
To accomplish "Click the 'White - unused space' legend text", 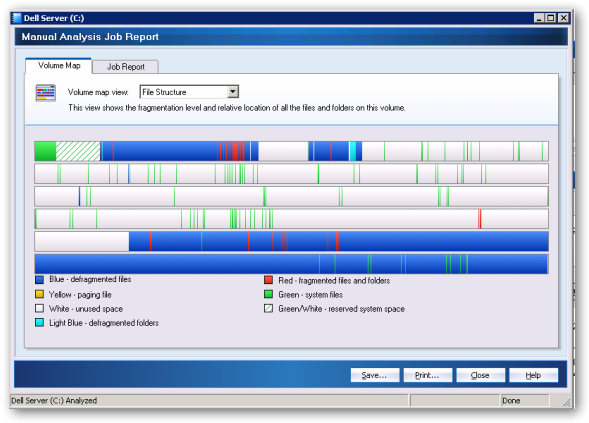I will [86, 309].
